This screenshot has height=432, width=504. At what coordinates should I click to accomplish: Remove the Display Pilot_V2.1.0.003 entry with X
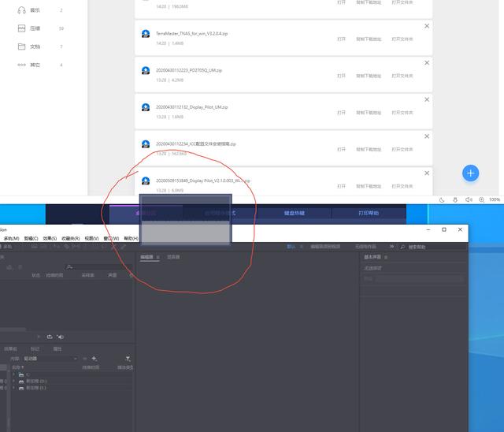pos(427,173)
